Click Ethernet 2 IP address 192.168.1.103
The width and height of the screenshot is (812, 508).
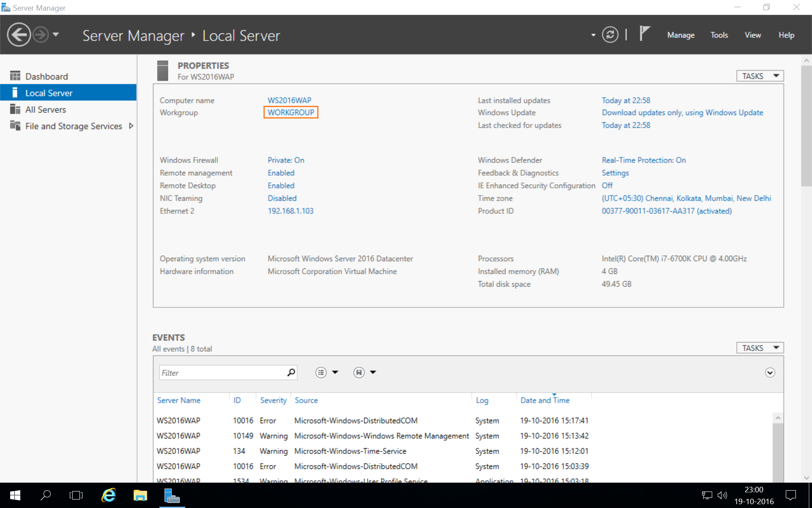291,211
